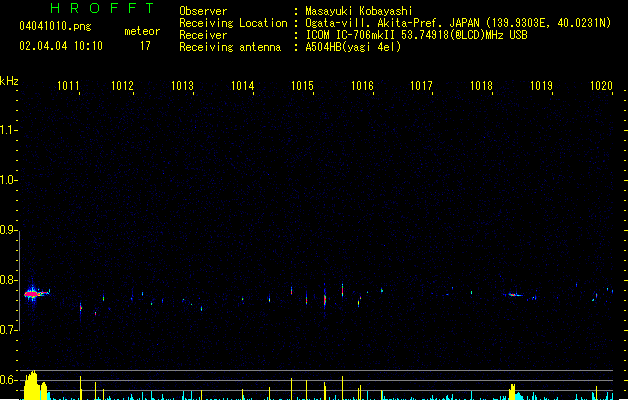Click the 0.9 kHz frequency label

tap(8, 230)
